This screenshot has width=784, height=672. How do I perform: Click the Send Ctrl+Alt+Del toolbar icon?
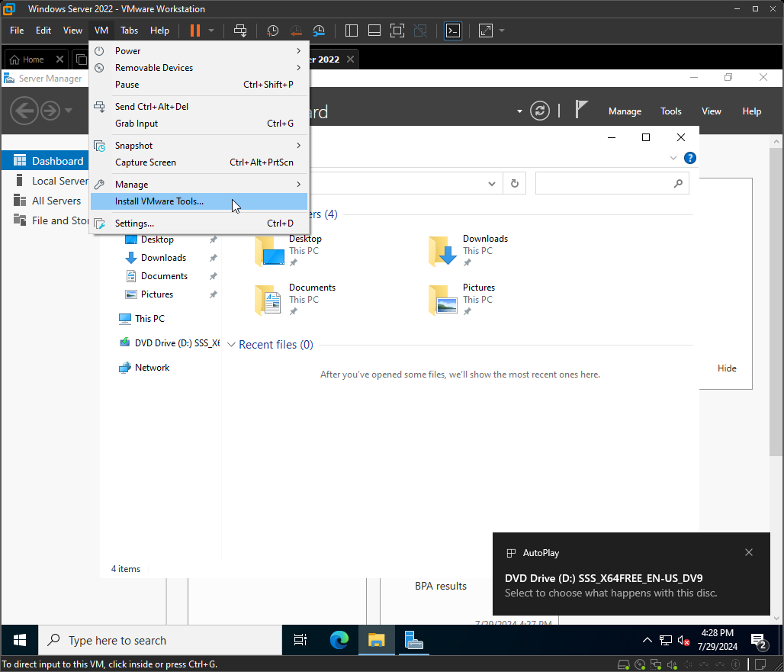pyautogui.click(x=240, y=31)
